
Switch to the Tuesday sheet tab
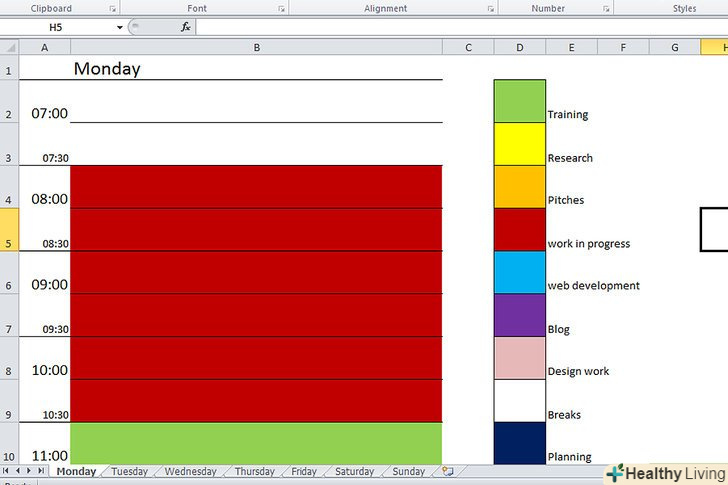click(129, 472)
